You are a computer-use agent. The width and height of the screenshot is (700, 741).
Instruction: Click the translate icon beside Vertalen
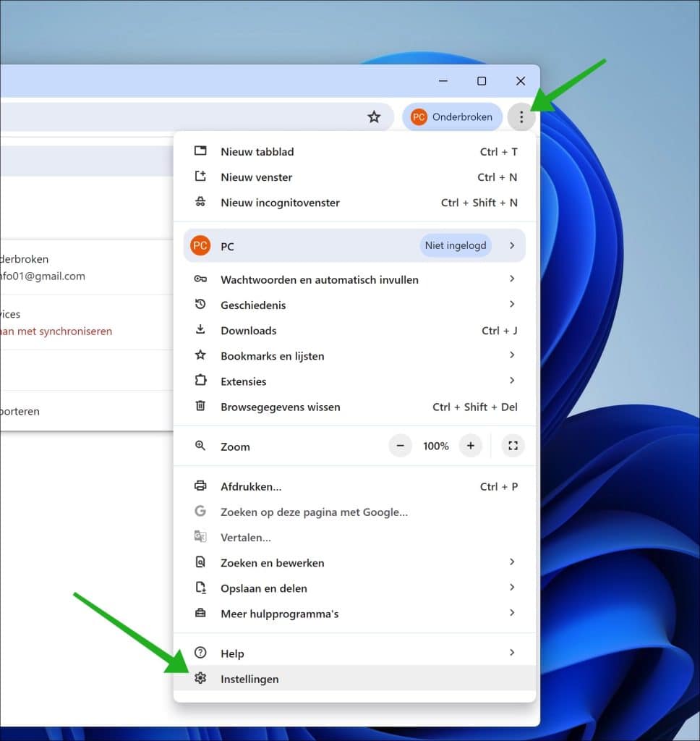(200, 536)
